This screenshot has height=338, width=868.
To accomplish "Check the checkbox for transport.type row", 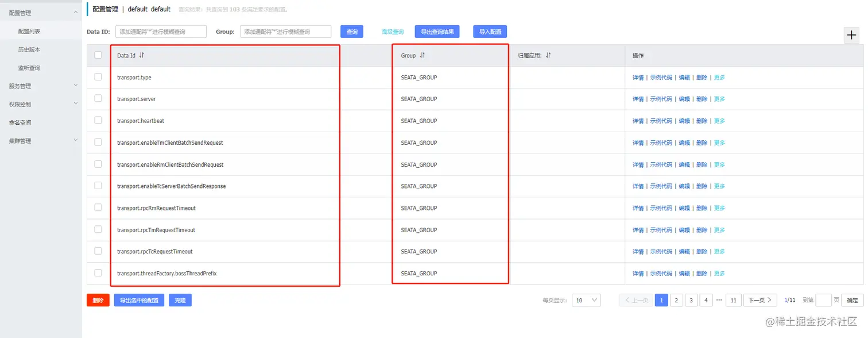I will point(98,77).
